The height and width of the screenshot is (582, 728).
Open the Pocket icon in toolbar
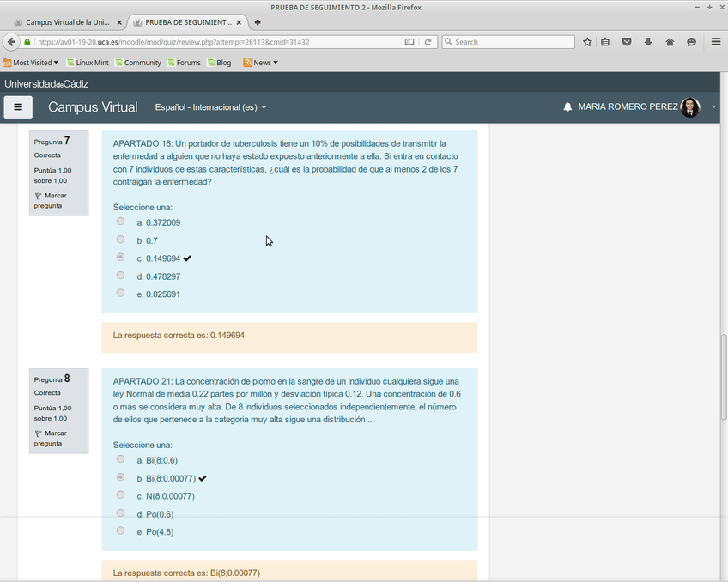pyautogui.click(x=627, y=42)
